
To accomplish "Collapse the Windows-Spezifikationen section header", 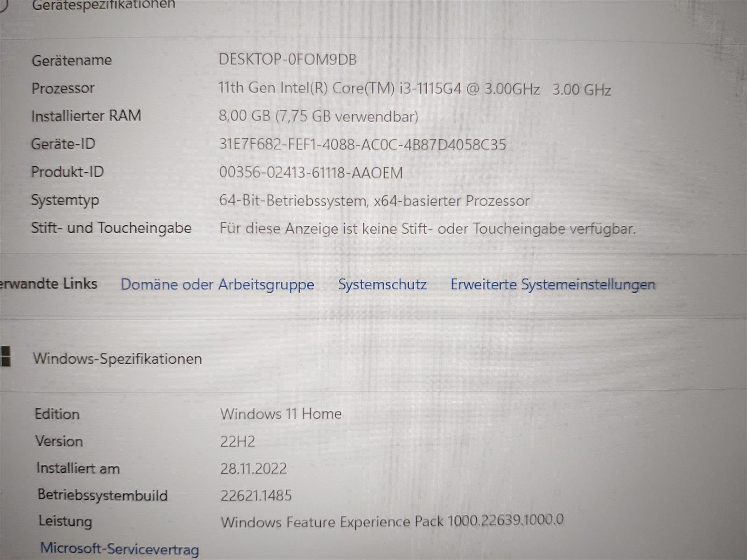I will tap(117, 358).
